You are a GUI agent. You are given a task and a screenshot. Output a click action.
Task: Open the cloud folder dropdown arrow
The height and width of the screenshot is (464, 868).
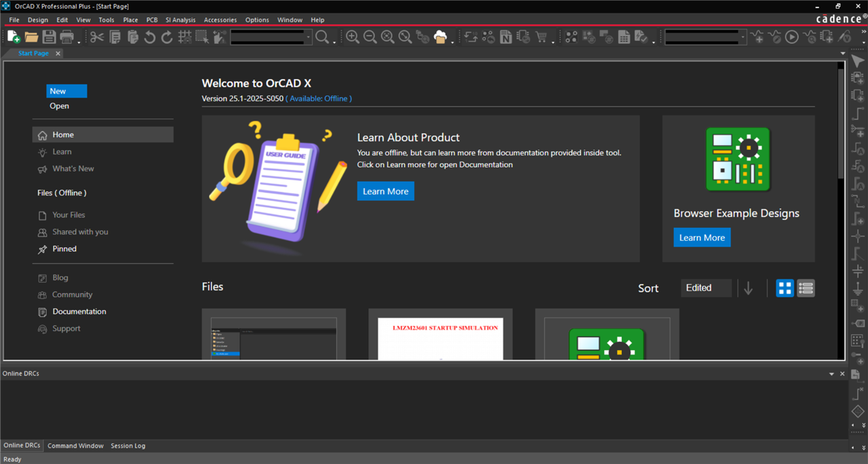tap(452, 42)
